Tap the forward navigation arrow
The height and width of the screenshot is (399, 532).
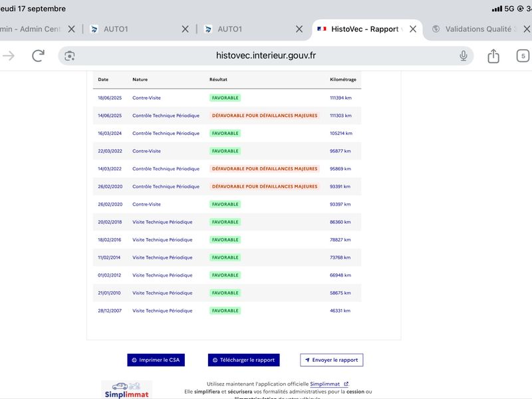pyautogui.click(x=9, y=56)
